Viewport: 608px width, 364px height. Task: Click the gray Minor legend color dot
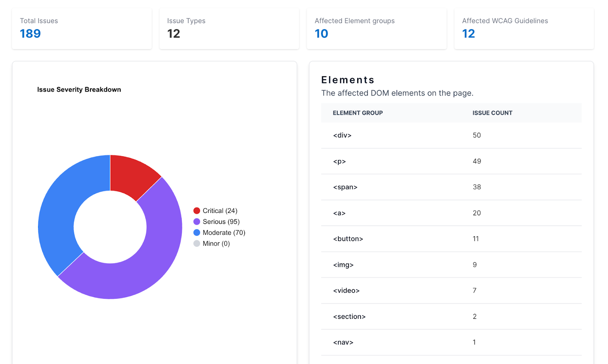(196, 244)
